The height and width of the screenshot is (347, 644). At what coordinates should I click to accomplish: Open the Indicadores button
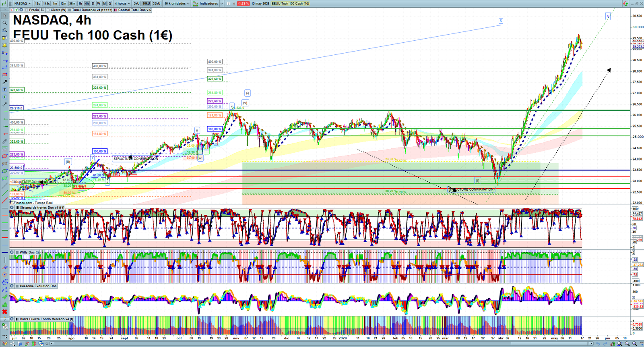(206, 3)
